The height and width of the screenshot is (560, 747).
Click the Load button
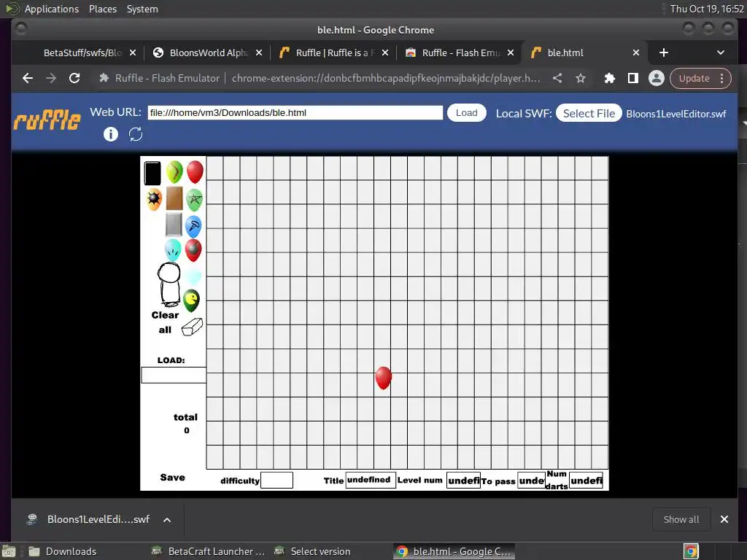[466, 113]
